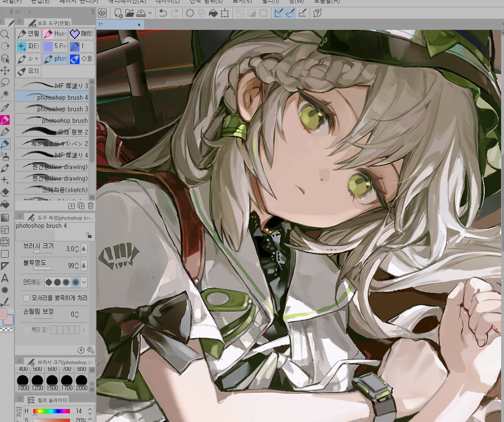Select the Huer sub tool group

pos(55,33)
